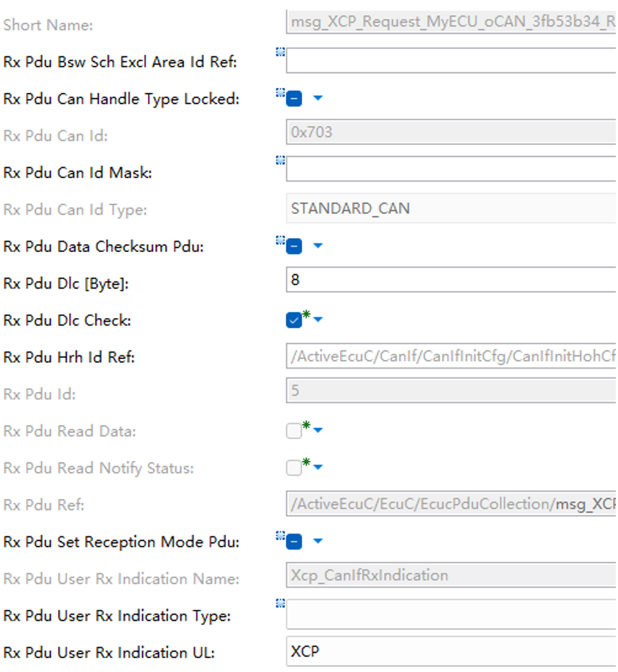Open dropdown arrow for Set Reception Mode Pdu

click(x=317, y=542)
